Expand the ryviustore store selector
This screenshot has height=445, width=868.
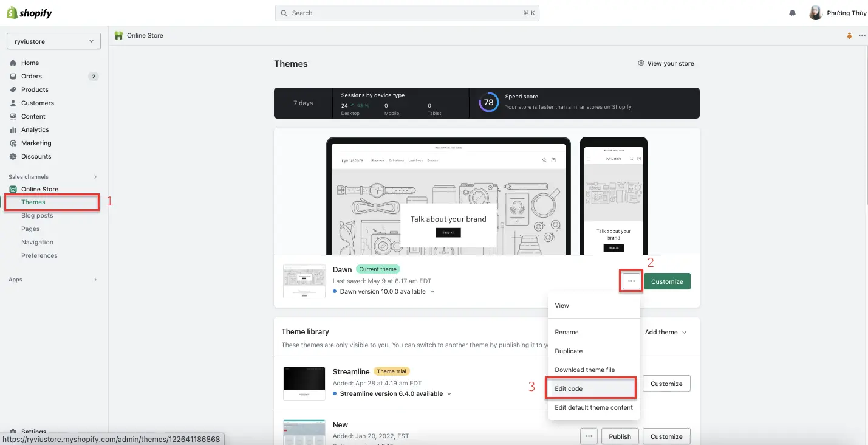[53, 41]
